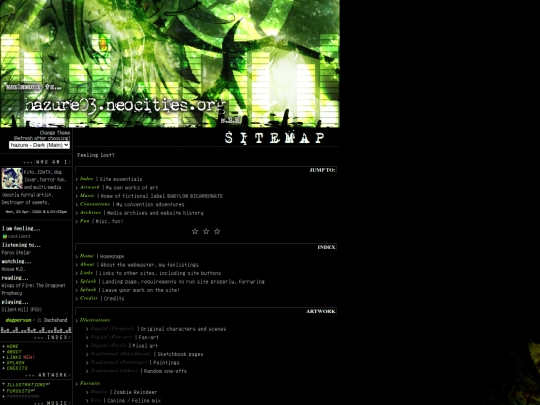
Task: Open the link beside Original characters and scenes
Action: [112, 329]
